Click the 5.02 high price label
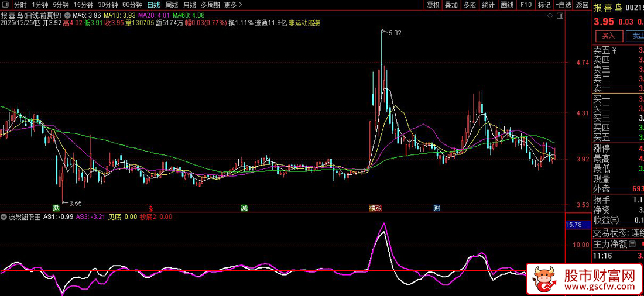 (395, 33)
